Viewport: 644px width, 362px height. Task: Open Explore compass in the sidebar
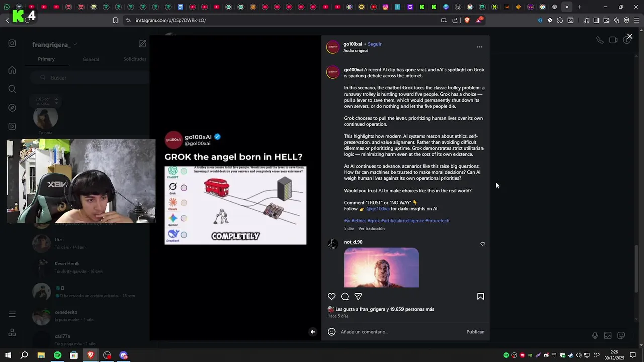tap(12, 108)
